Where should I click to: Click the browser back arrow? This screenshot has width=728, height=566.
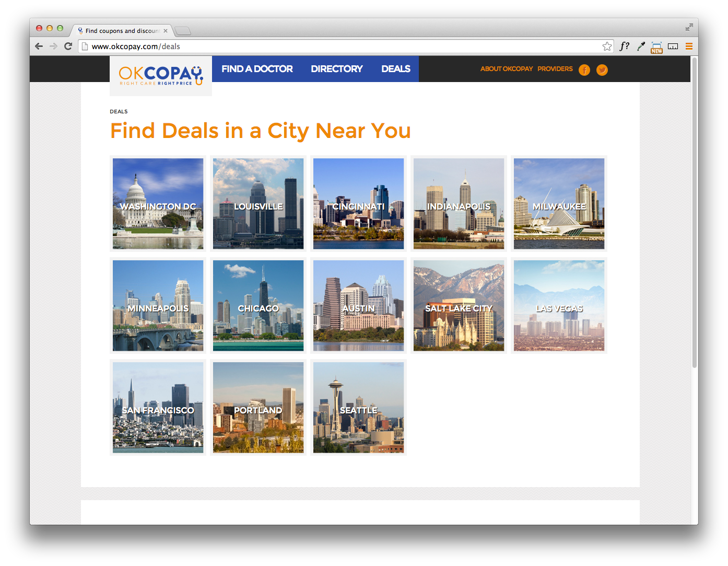point(39,47)
